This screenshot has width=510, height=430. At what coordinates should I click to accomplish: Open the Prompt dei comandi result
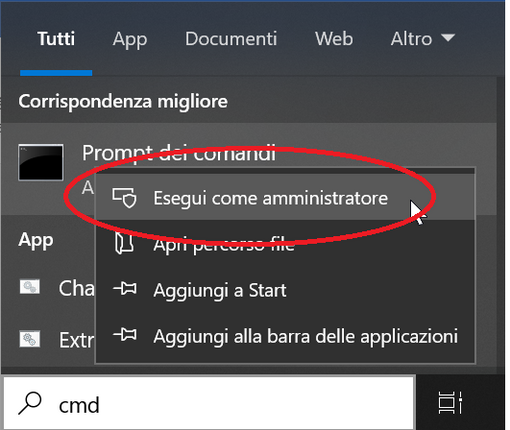(179, 153)
